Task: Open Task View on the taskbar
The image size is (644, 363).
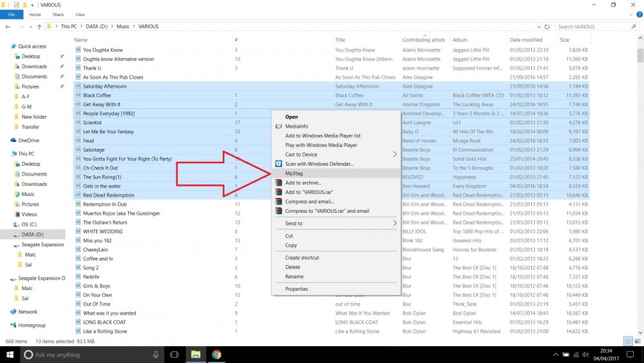Action: [174, 355]
